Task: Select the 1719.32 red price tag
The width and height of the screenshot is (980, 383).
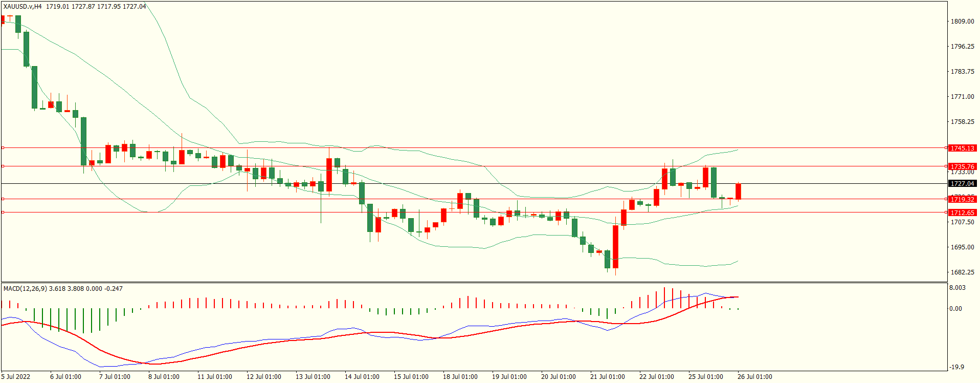Action: pyautogui.click(x=962, y=199)
